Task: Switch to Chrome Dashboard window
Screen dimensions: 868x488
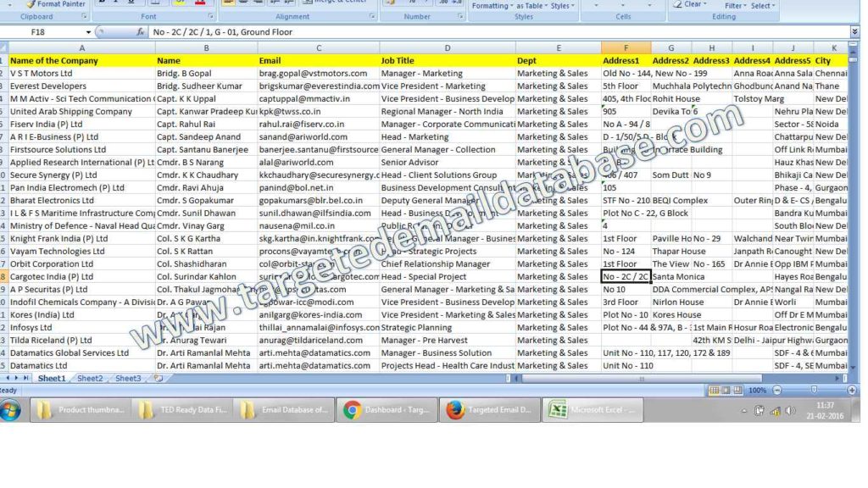Action: click(386, 410)
